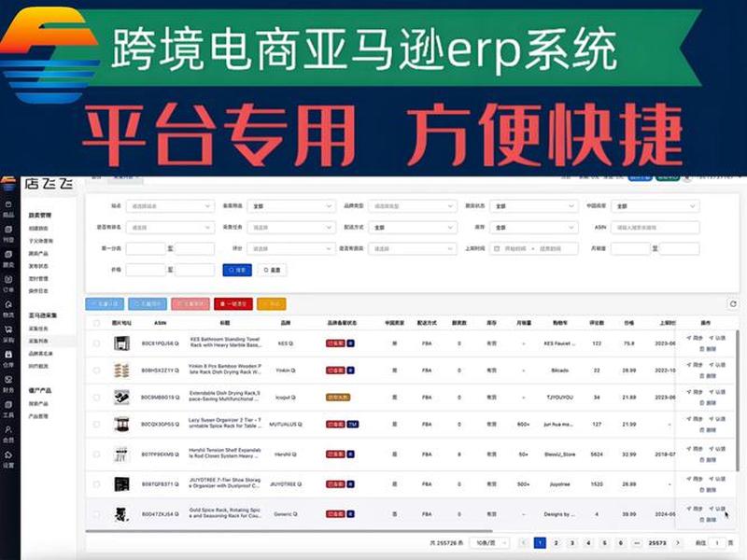Check the KES Bathroom Standing Towel Rack row
The height and width of the screenshot is (560, 747).
click(97, 343)
